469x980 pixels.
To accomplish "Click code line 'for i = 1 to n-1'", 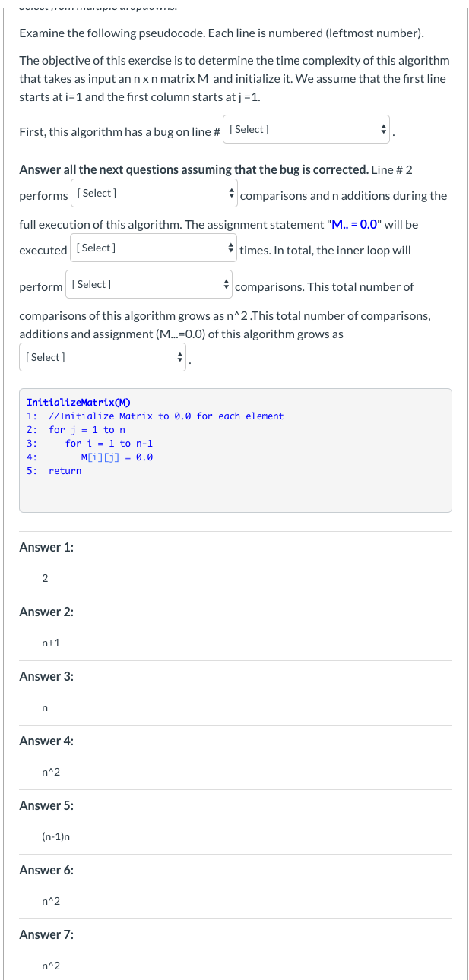I will [x=109, y=444].
